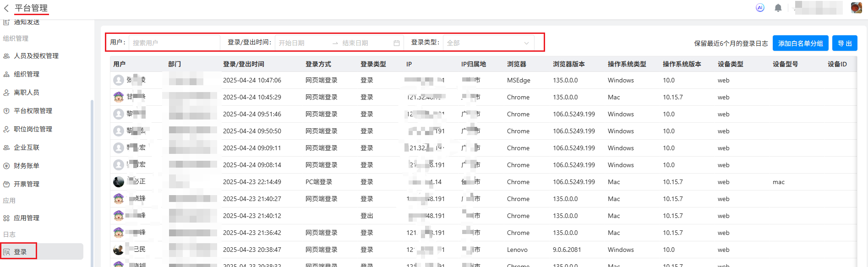Select 组织管理 menu item
The image size is (868, 267).
pos(27,74)
